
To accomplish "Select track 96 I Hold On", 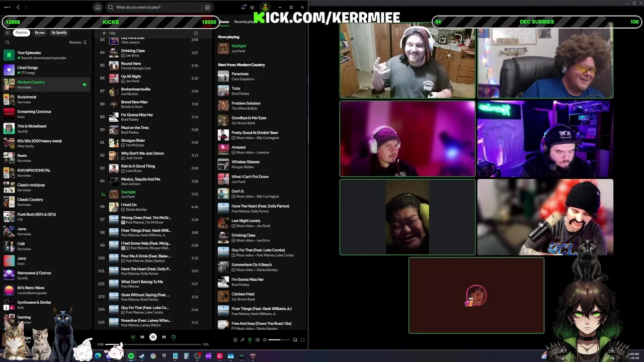I will (x=153, y=207).
